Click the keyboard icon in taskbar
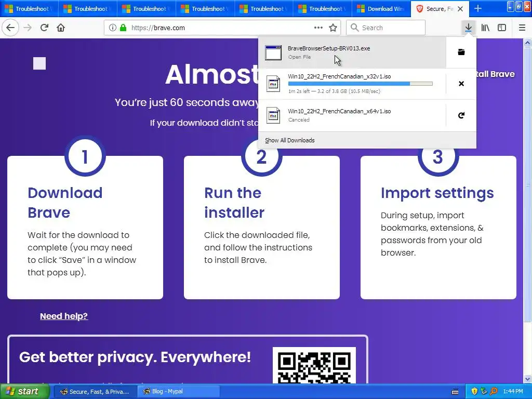This screenshot has width=532, height=399. 455,392
